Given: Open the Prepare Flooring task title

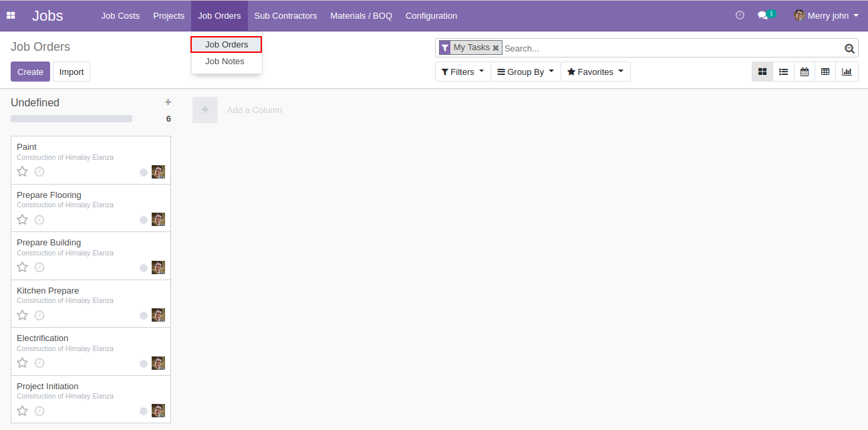Looking at the screenshot, I should (49, 195).
